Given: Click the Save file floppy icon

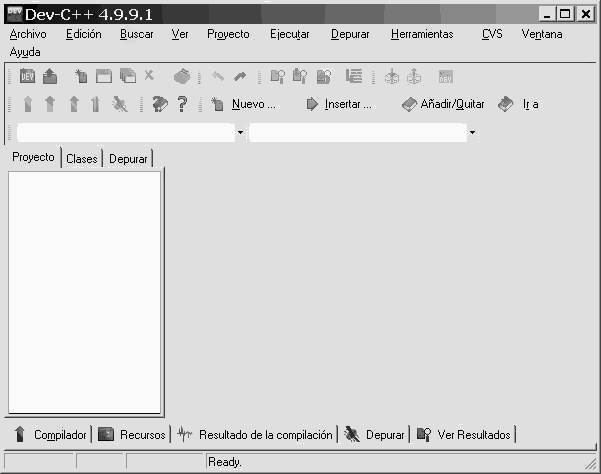Looking at the screenshot, I should pyautogui.click(x=103, y=76).
